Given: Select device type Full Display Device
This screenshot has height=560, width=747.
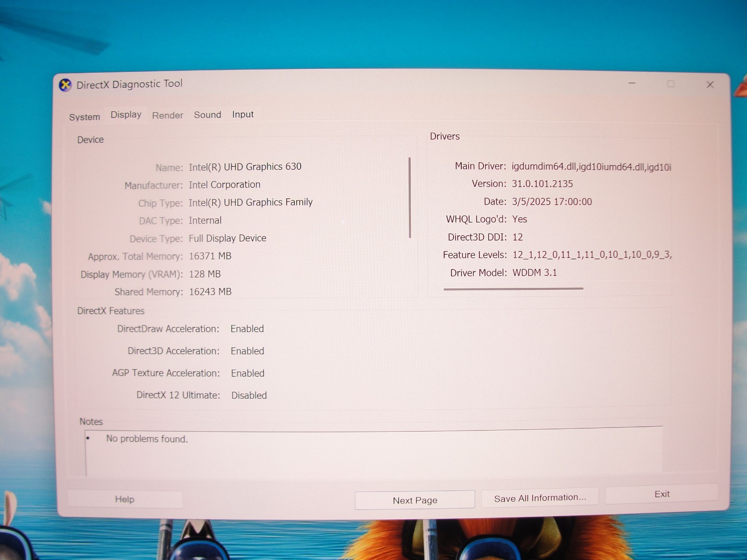Looking at the screenshot, I should click(x=227, y=238).
